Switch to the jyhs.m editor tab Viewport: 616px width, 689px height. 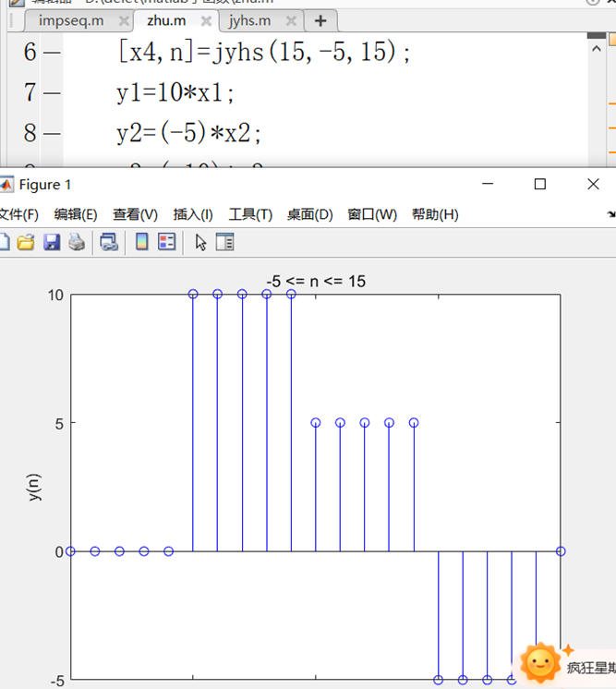[x=249, y=20]
